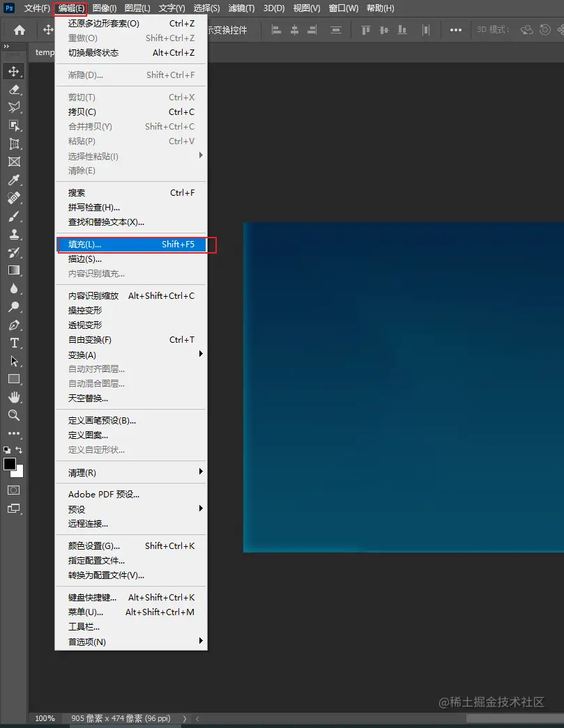Click align left edges icon
The height and width of the screenshot is (728, 564).
pyautogui.click(x=277, y=30)
